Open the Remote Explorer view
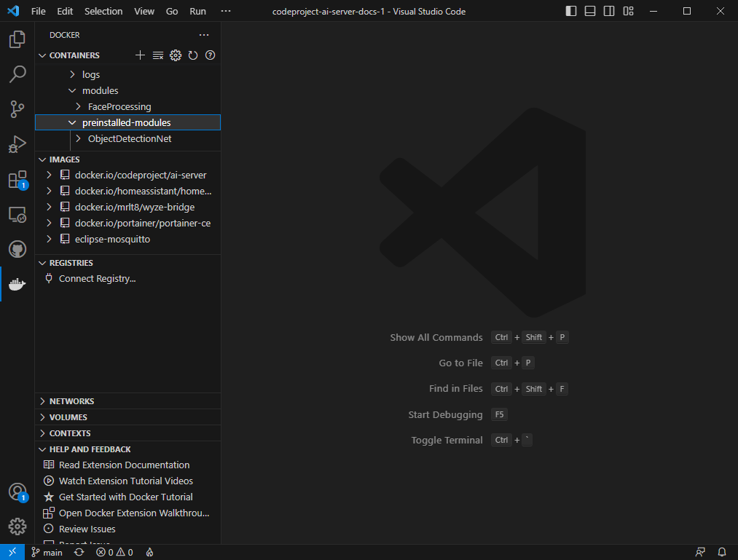Image resolution: width=738 pixels, height=560 pixels. 17,215
